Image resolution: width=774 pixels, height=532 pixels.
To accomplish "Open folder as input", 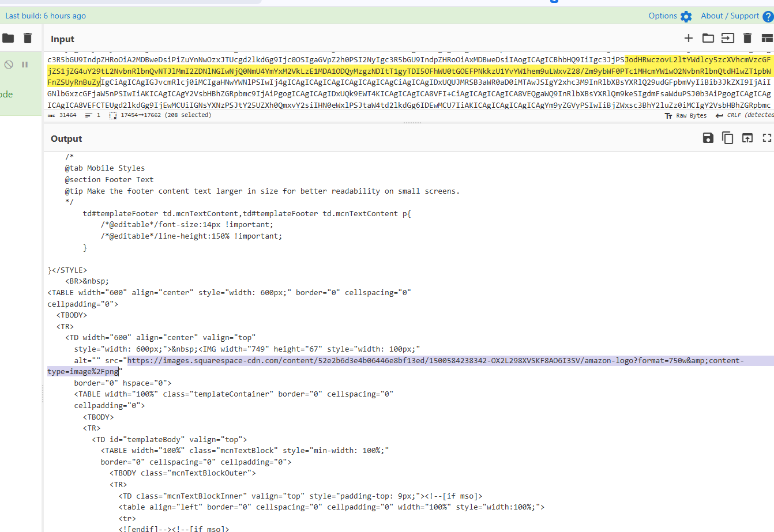I will click(x=708, y=39).
